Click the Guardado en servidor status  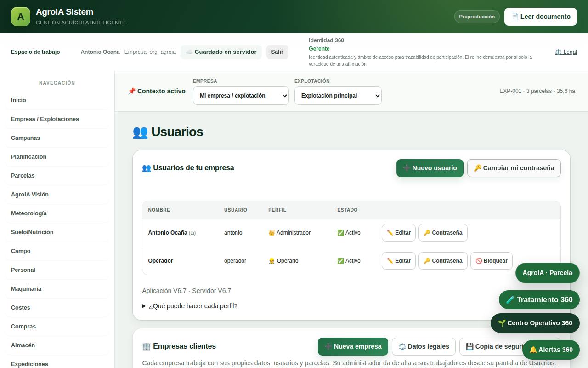(x=221, y=52)
